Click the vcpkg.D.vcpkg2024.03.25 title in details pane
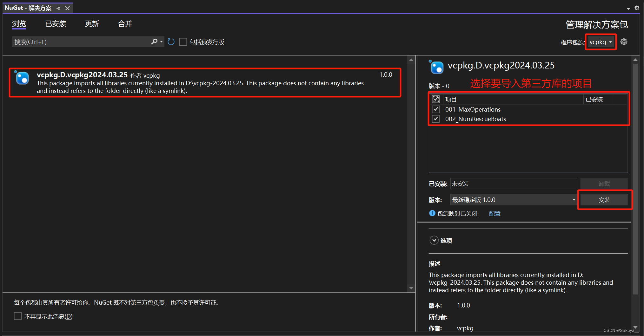 501,65
